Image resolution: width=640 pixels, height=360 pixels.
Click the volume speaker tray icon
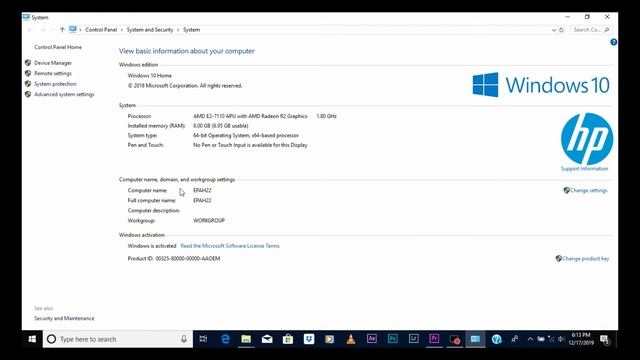[x=561, y=339]
